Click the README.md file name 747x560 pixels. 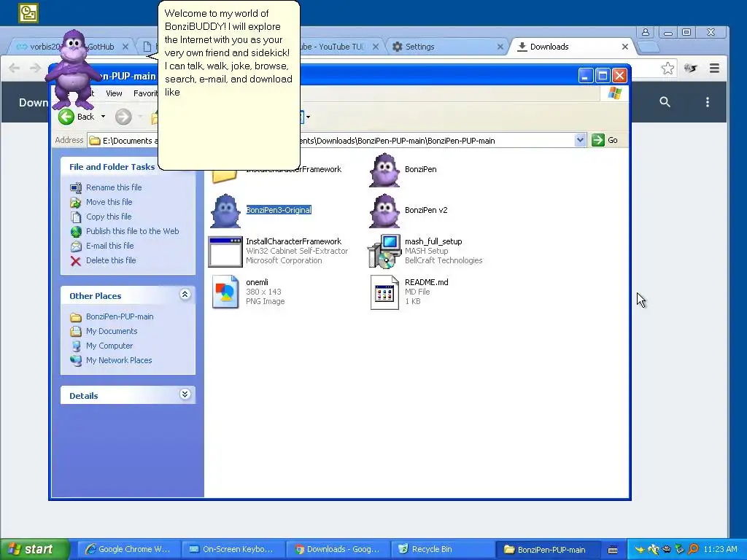click(426, 282)
